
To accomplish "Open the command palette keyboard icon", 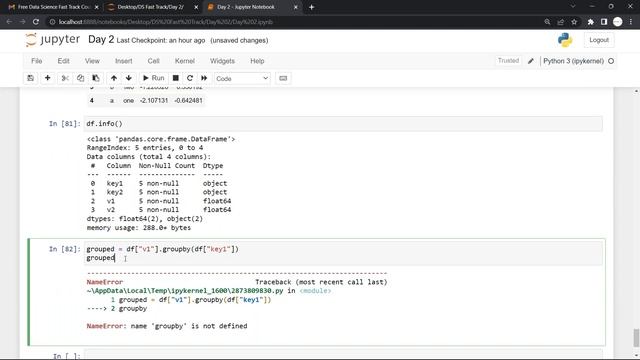I will point(283,78).
